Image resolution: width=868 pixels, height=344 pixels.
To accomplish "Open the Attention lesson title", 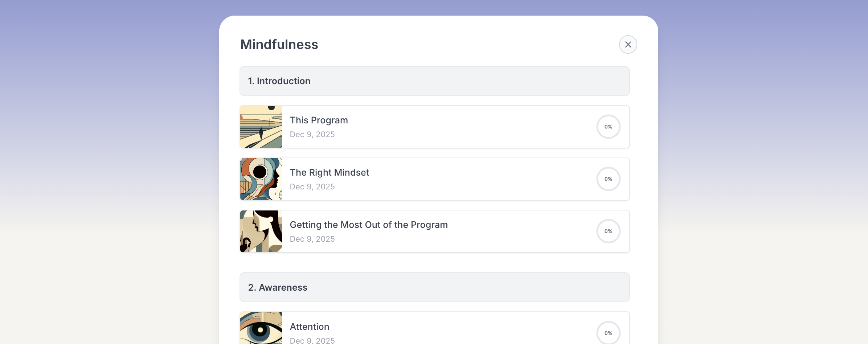I will click(x=310, y=327).
